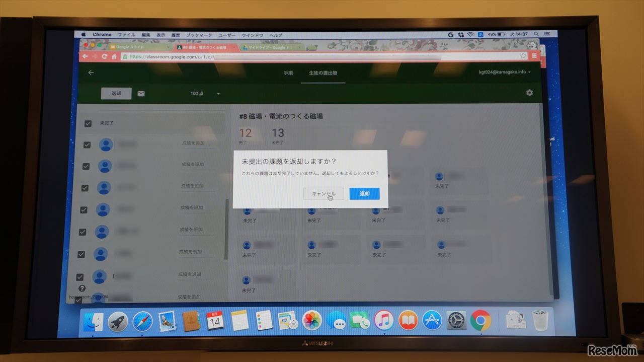The image size is (644, 362).
Task: Open Spotlight search from the menu bar
Action: pos(536,34)
